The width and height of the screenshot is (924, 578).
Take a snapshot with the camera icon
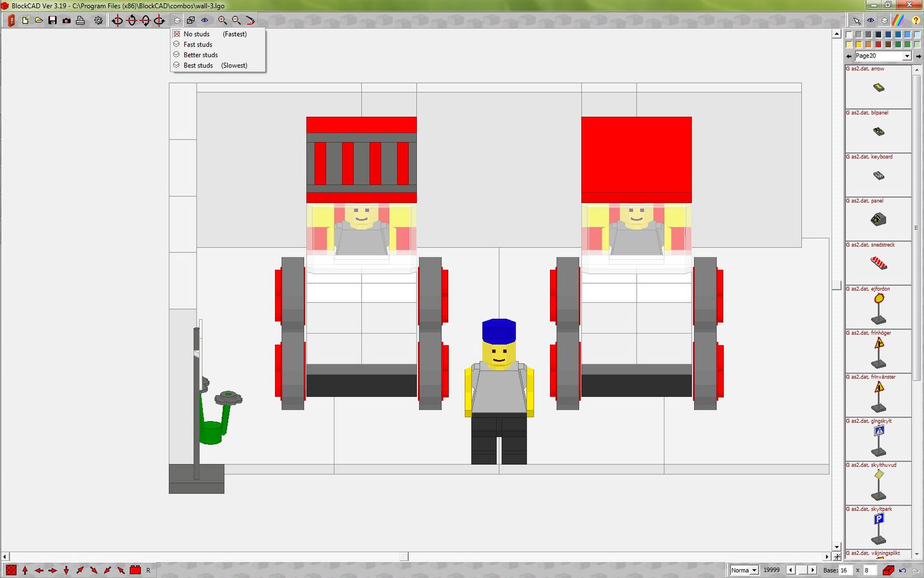click(66, 20)
